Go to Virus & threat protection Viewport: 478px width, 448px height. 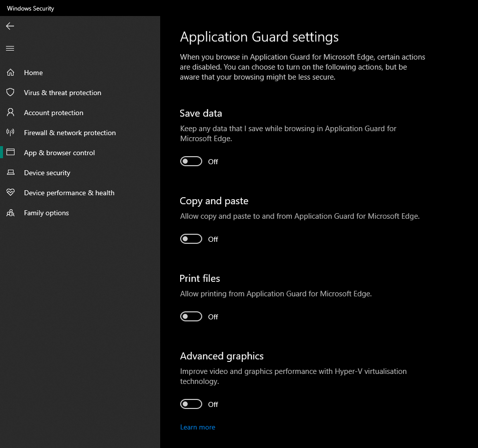pos(63,93)
